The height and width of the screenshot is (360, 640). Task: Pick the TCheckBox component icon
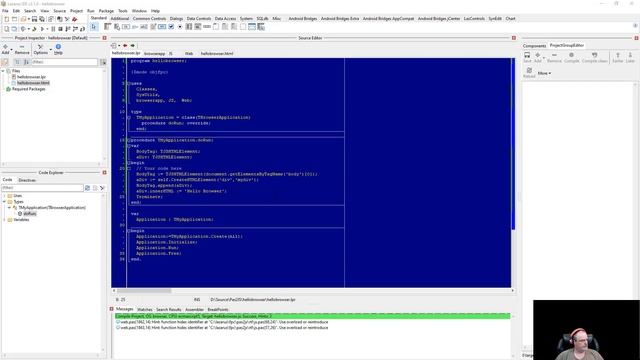pyautogui.click(x=171, y=27)
